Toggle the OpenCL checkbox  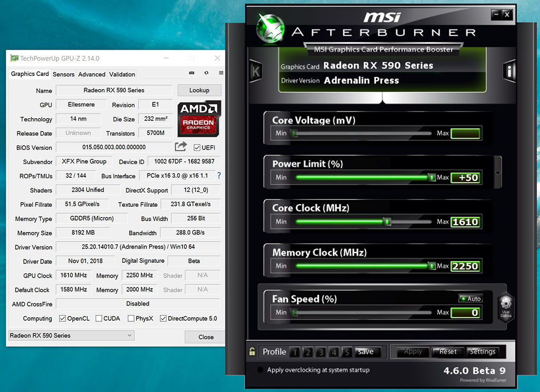coord(62,318)
